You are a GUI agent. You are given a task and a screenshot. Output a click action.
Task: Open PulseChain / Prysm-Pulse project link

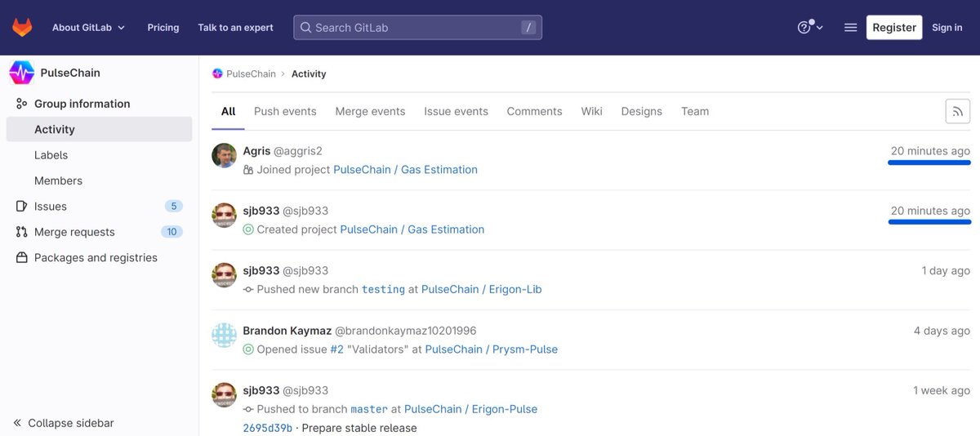point(491,349)
